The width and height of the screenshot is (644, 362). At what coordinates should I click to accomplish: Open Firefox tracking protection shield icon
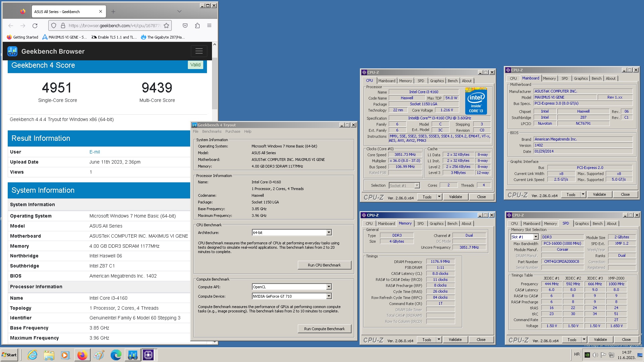(x=54, y=25)
